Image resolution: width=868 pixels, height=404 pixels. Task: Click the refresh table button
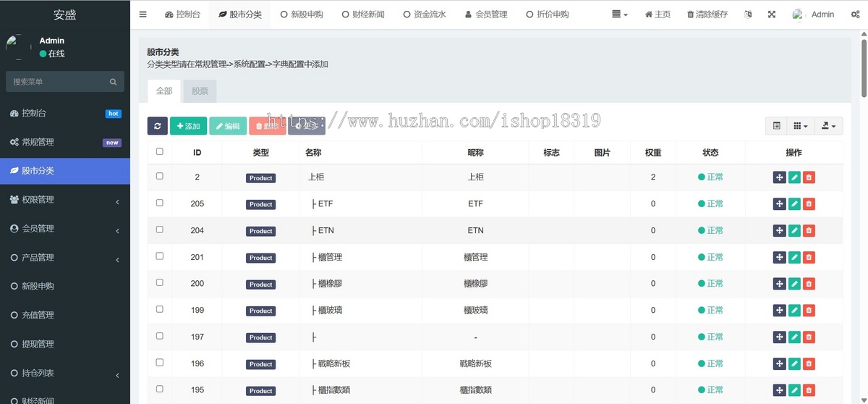point(158,126)
